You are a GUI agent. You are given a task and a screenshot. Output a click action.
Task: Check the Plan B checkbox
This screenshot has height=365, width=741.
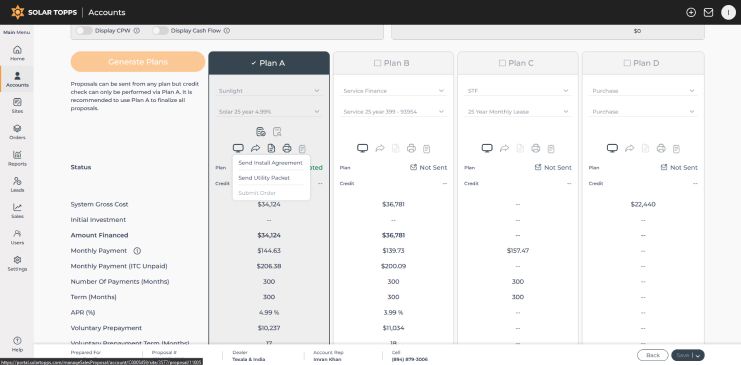point(378,63)
